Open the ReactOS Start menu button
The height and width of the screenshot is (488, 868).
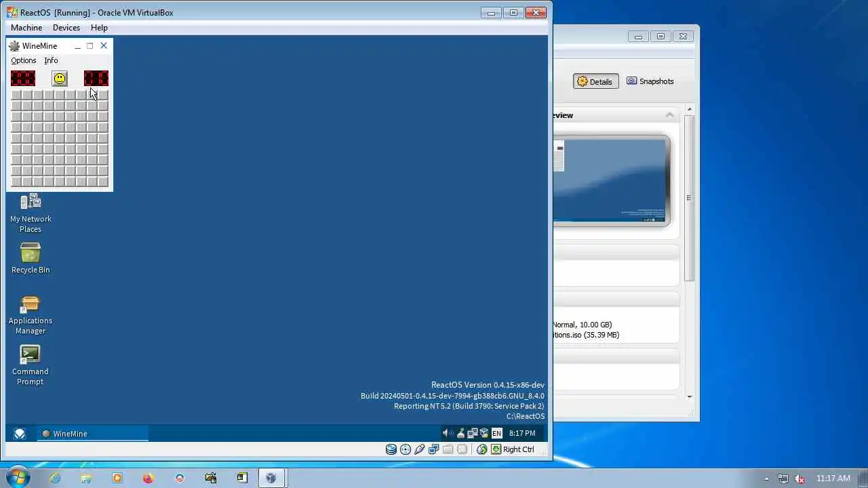coord(20,434)
